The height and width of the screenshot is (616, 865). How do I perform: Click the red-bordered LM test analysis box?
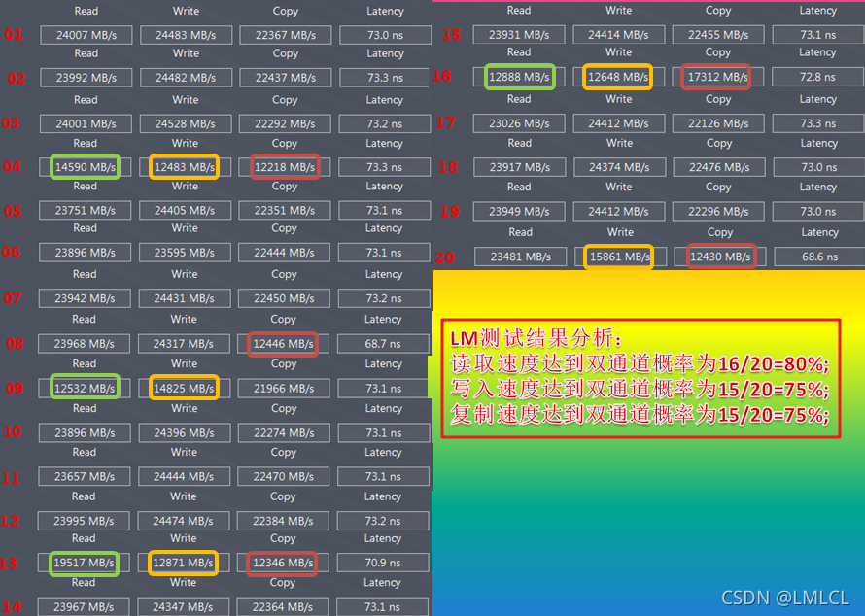click(640, 378)
